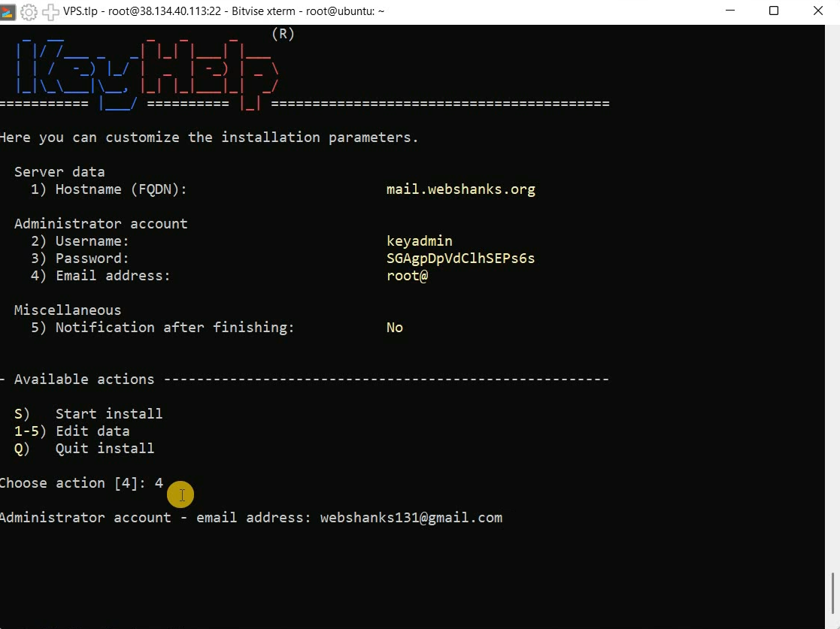
Task: Click the 'Email address:' label
Action: coord(113,276)
